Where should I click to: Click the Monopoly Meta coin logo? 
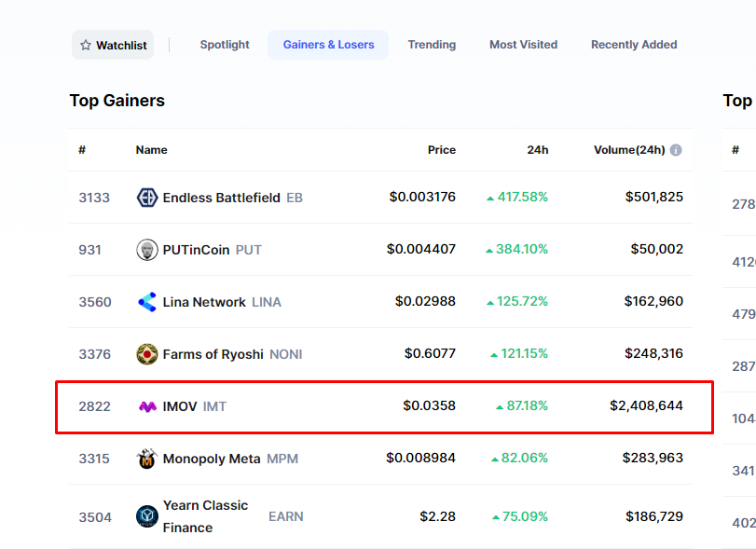click(147, 459)
